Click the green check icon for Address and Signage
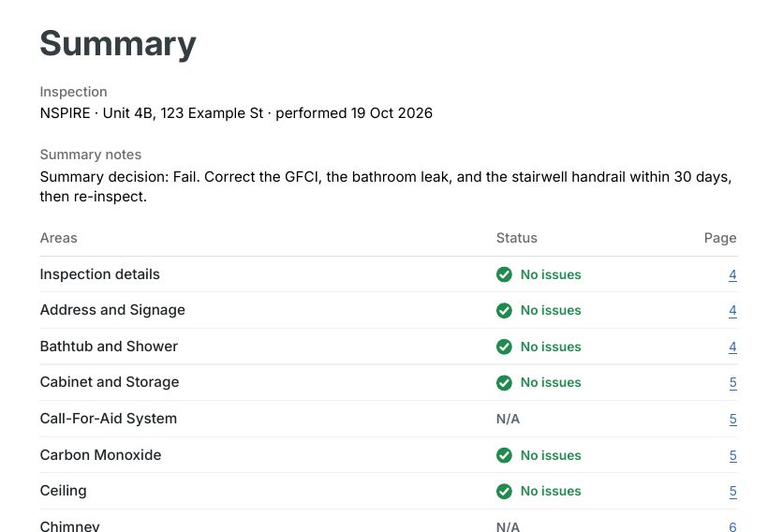The height and width of the screenshot is (532, 768). pyautogui.click(x=504, y=311)
